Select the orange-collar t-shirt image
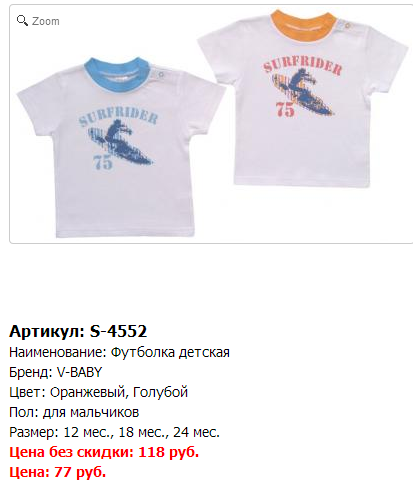 click(x=303, y=98)
